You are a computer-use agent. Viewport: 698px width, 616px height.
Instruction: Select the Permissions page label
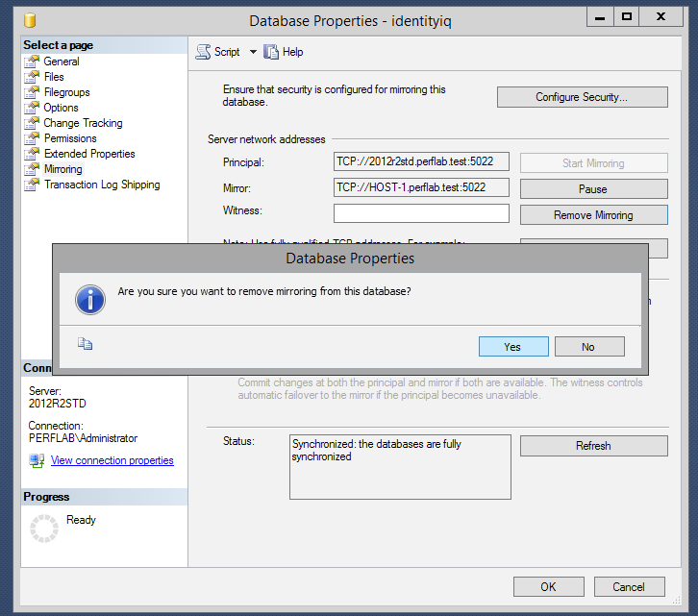click(x=70, y=138)
